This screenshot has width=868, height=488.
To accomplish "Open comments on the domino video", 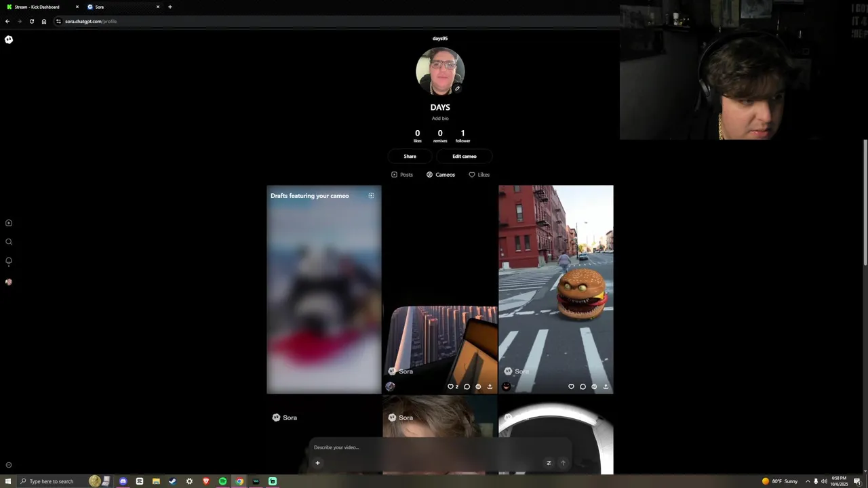I will coord(467,387).
